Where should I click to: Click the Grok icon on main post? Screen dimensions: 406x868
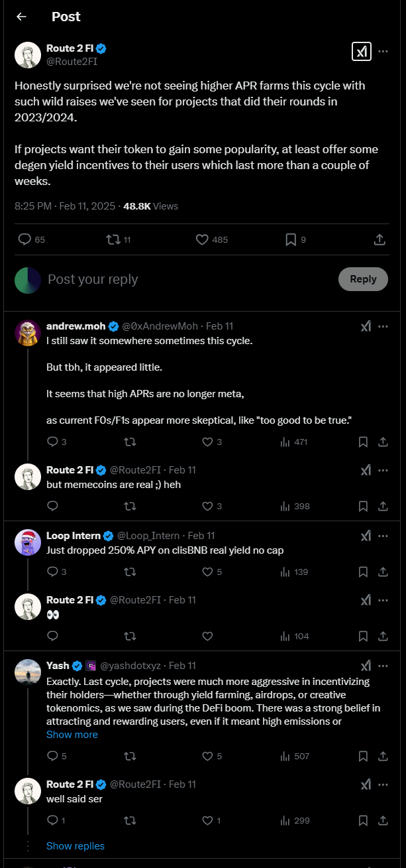coord(361,52)
